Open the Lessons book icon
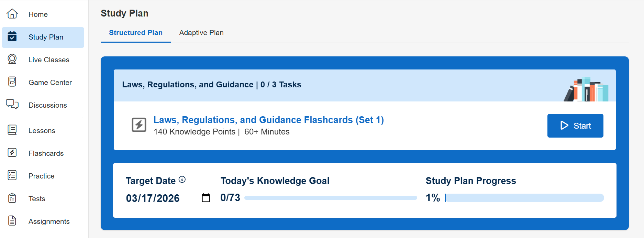 coord(12,130)
